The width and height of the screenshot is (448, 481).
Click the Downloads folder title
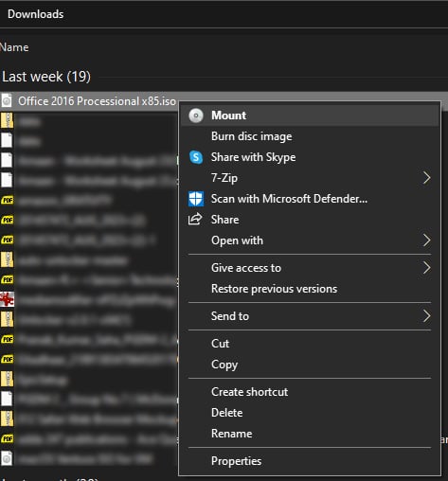point(35,14)
